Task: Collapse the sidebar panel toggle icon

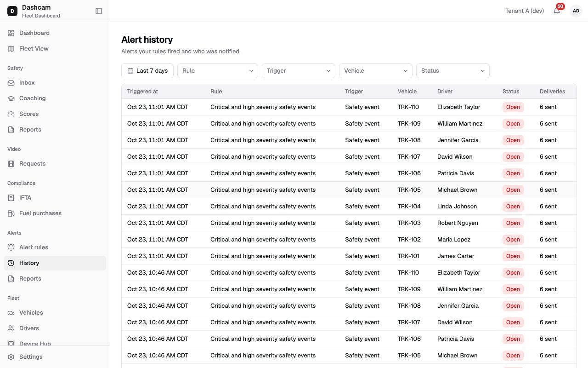Action: pyautogui.click(x=99, y=11)
